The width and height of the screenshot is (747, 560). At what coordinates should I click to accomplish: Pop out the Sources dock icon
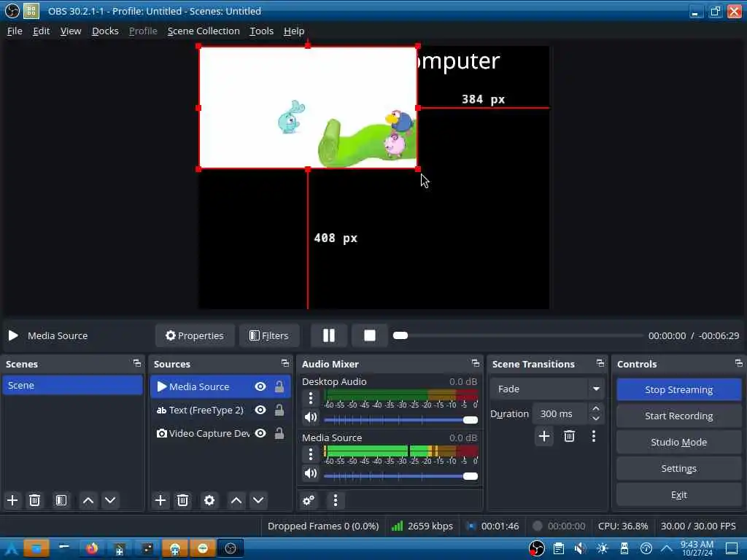(x=285, y=363)
